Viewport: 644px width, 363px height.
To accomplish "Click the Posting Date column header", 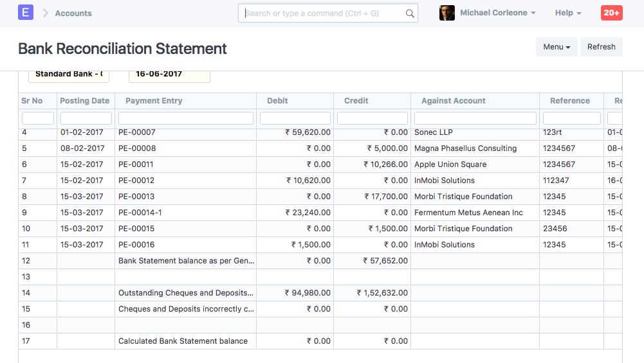I will [x=84, y=101].
